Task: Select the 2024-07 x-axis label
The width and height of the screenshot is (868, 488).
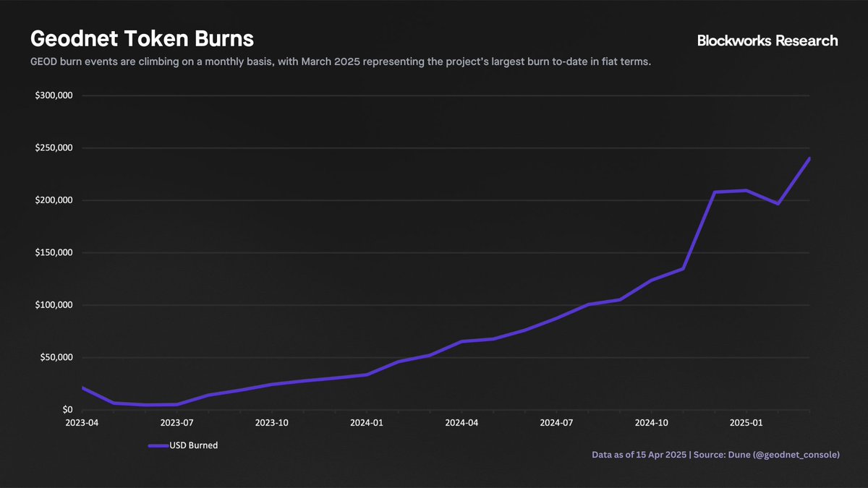Action: [556, 422]
